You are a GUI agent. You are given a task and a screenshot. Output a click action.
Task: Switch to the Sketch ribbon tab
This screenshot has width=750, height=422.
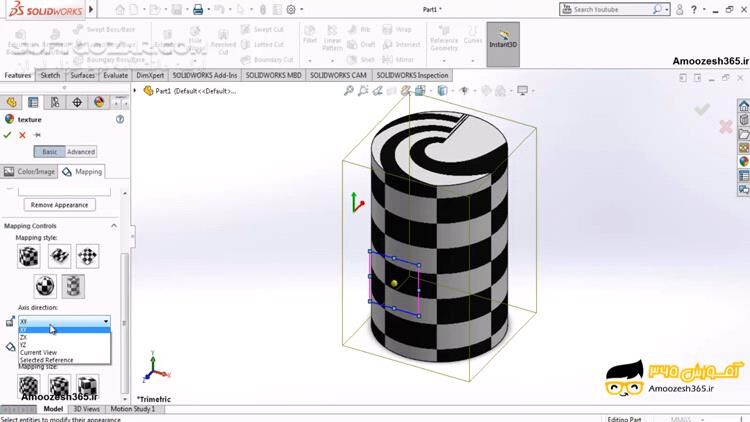(51, 75)
